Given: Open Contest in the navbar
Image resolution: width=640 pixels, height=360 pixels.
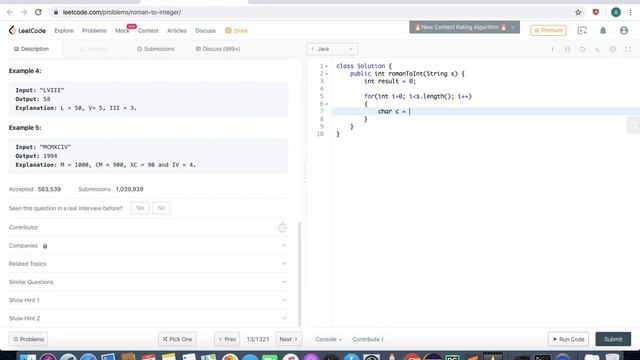Looking at the screenshot, I should click(x=148, y=31).
